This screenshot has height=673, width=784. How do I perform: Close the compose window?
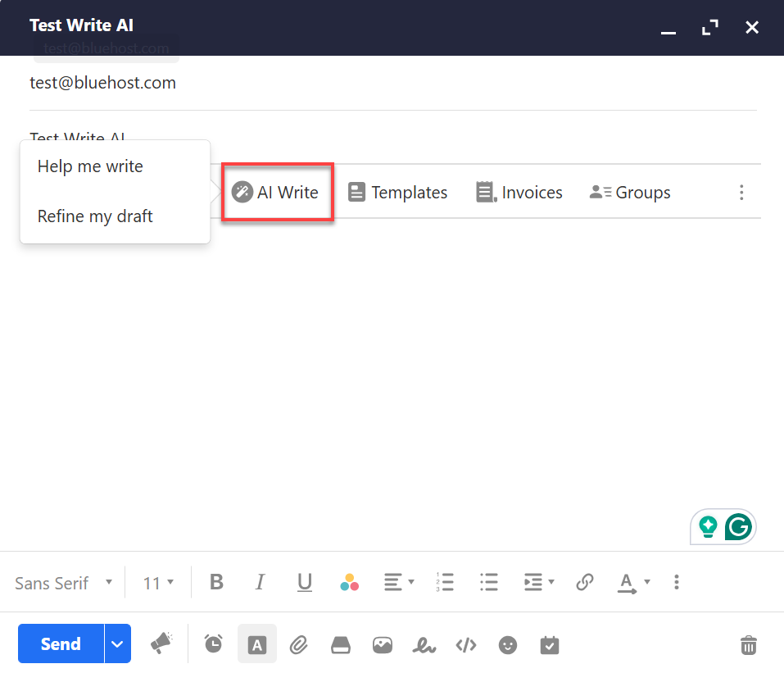752,28
